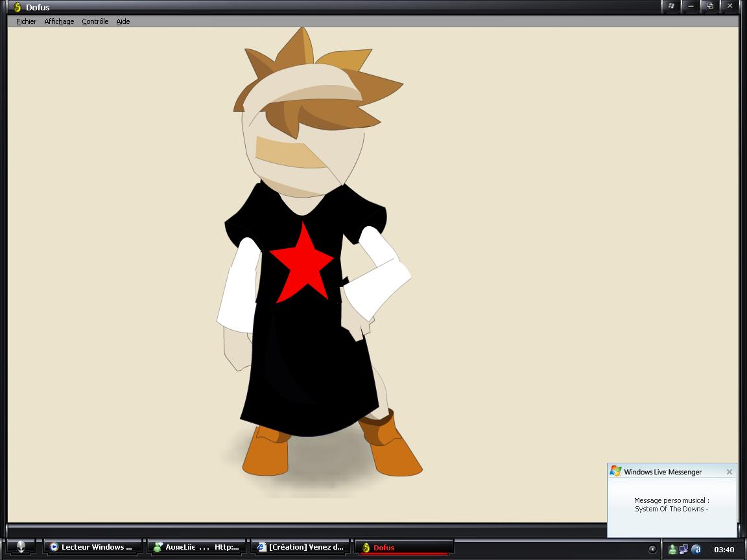
Task: Click the Windows Live Messenger butterfly logo
Action: point(615,471)
